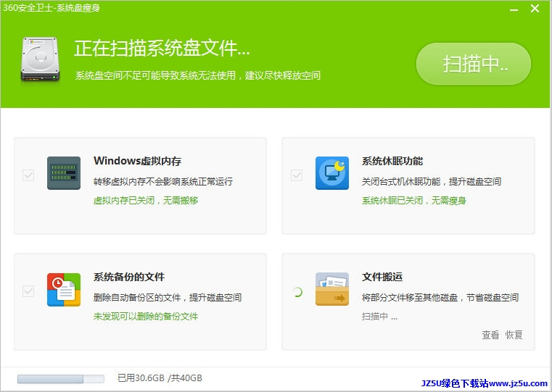Minimize the 360 window

(x=514, y=9)
